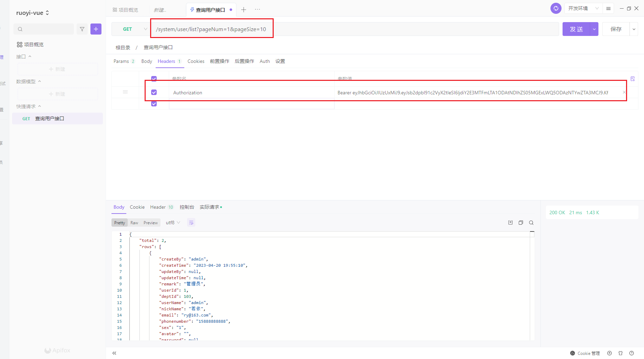
Task: Collapse the 接口 section
Action: tap(24, 57)
